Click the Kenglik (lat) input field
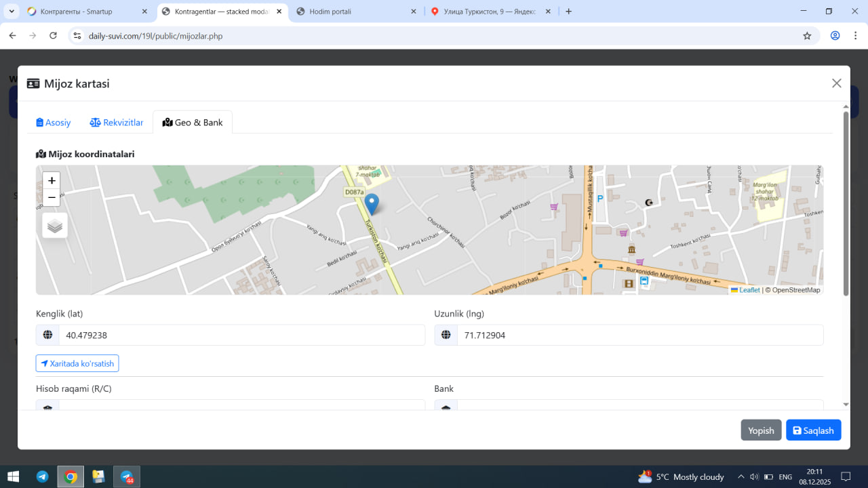The image size is (868, 488). 241,335
